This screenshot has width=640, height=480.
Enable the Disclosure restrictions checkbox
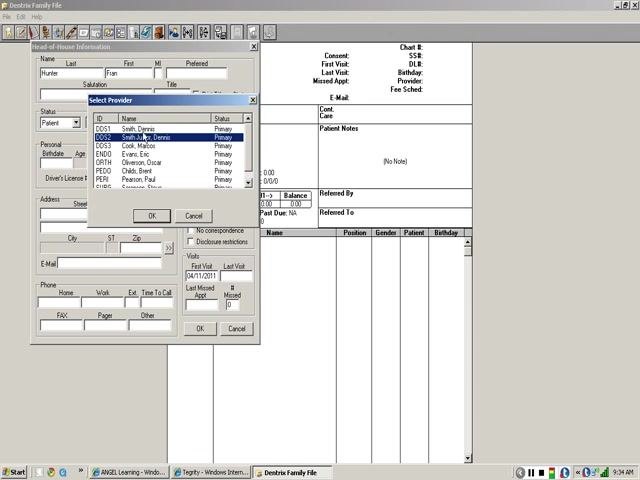(x=190, y=242)
